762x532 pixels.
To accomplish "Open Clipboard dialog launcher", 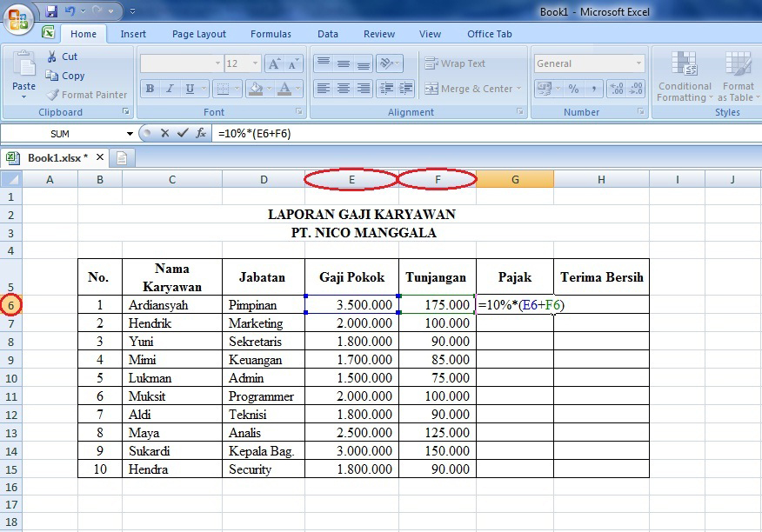I will [x=126, y=112].
